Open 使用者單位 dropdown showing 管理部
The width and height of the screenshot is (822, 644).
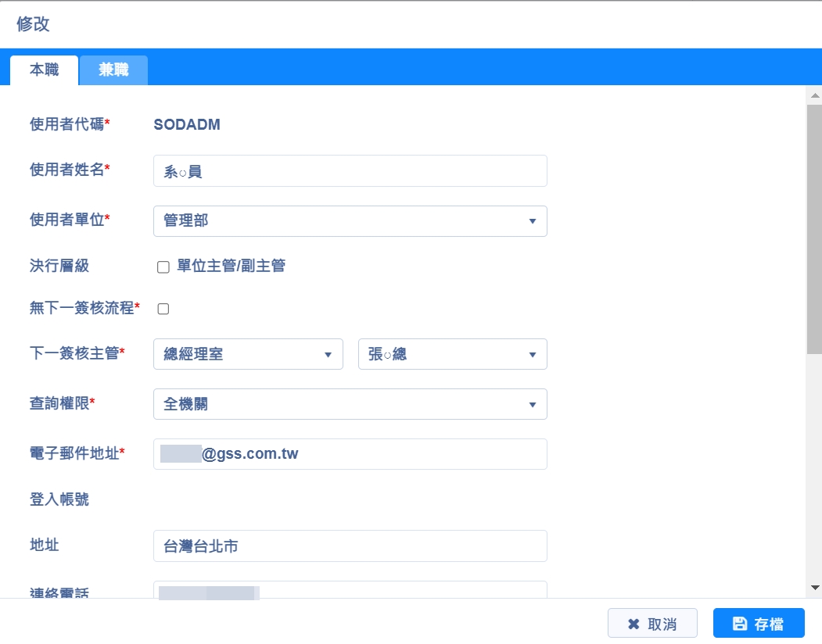pyautogui.click(x=350, y=221)
